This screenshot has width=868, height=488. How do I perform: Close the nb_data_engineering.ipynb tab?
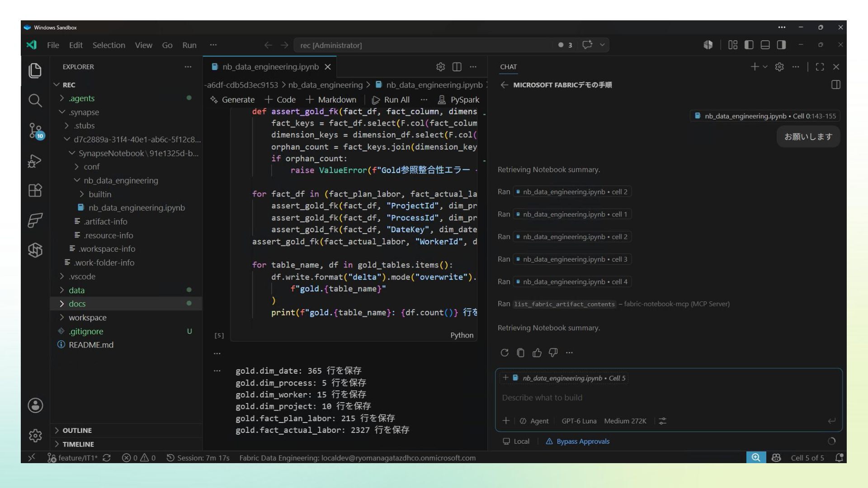[x=328, y=67]
